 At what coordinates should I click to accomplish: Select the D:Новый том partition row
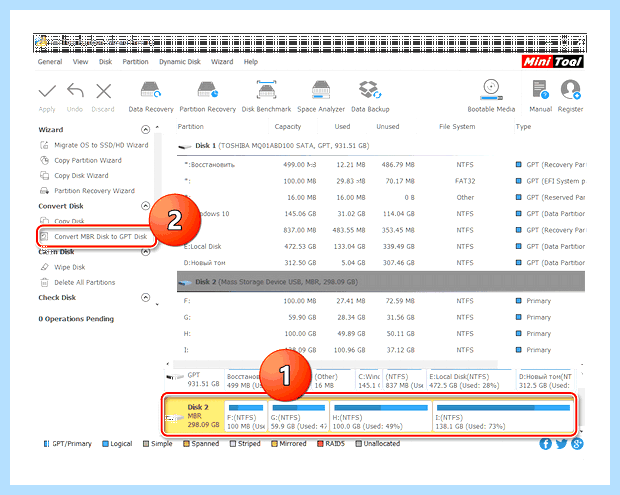pyautogui.click(x=381, y=263)
